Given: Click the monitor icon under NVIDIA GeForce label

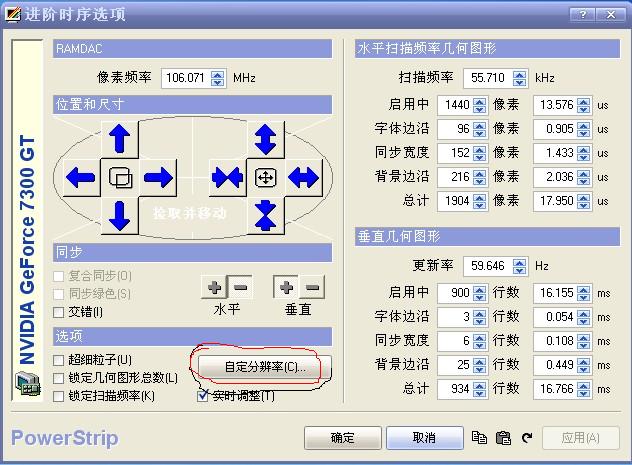Looking at the screenshot, I should coord(27,384).
